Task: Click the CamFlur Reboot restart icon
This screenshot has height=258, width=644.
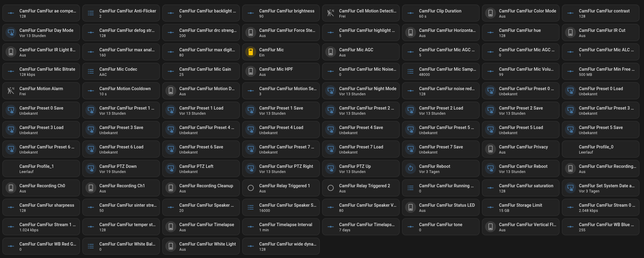Action: (x=411, y=168)
